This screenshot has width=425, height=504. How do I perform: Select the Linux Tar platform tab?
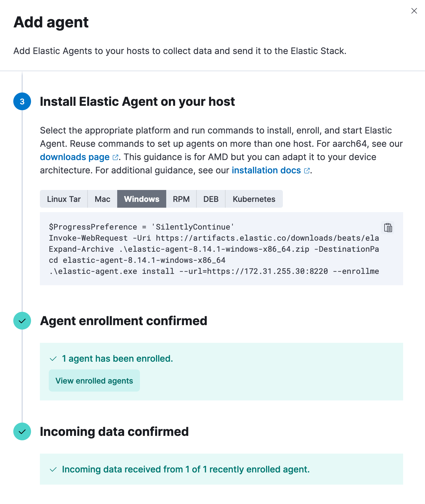[64, 199]
